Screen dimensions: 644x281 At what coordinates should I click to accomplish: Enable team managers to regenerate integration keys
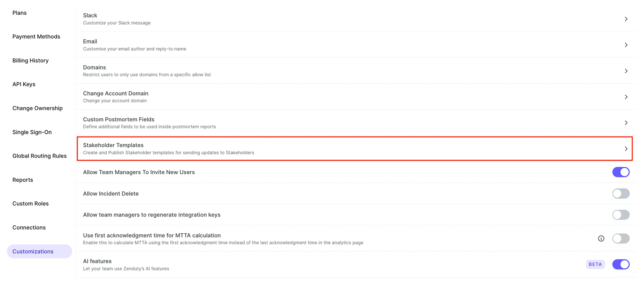[621, 215]
